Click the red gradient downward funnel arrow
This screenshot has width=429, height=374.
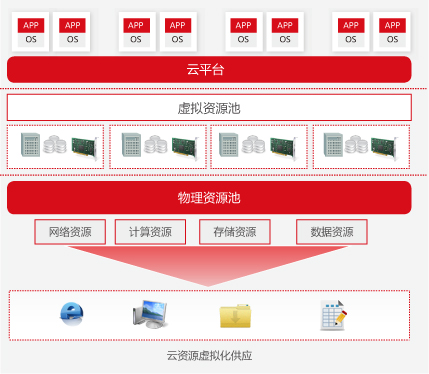click(x=208, y=266)
